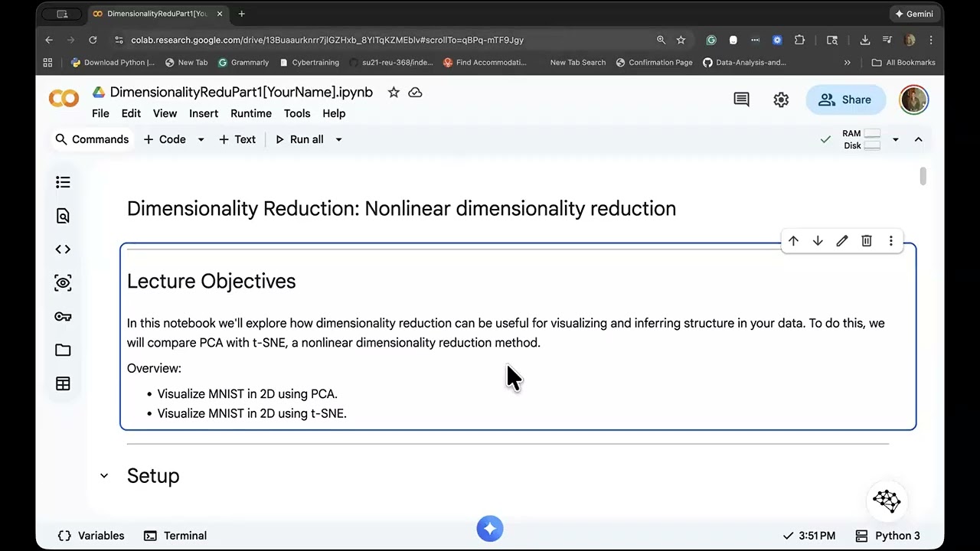Add a Text cell

pos(237,139)
